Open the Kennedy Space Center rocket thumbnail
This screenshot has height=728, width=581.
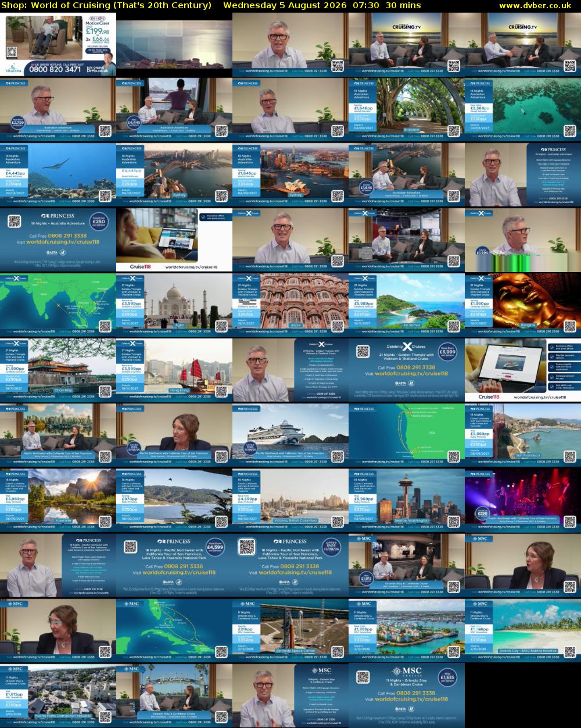290,631
